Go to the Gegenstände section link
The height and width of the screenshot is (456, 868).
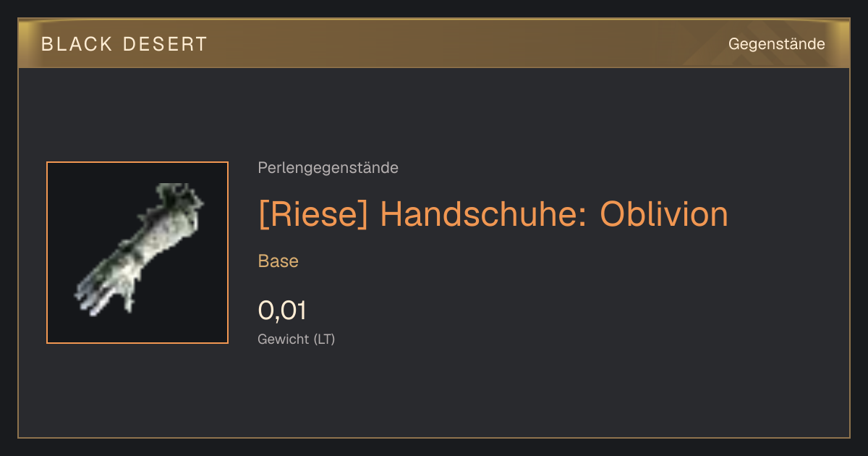tap(776, 44)
